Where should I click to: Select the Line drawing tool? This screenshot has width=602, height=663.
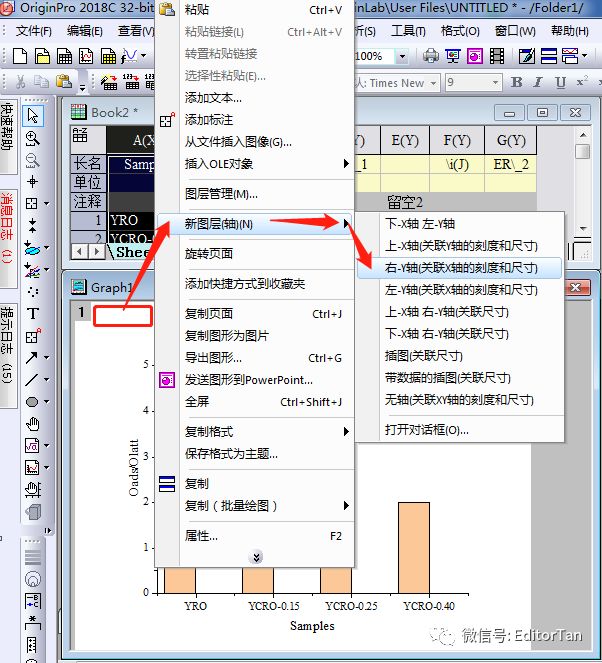pyautogui.click(x=32, y=380)
